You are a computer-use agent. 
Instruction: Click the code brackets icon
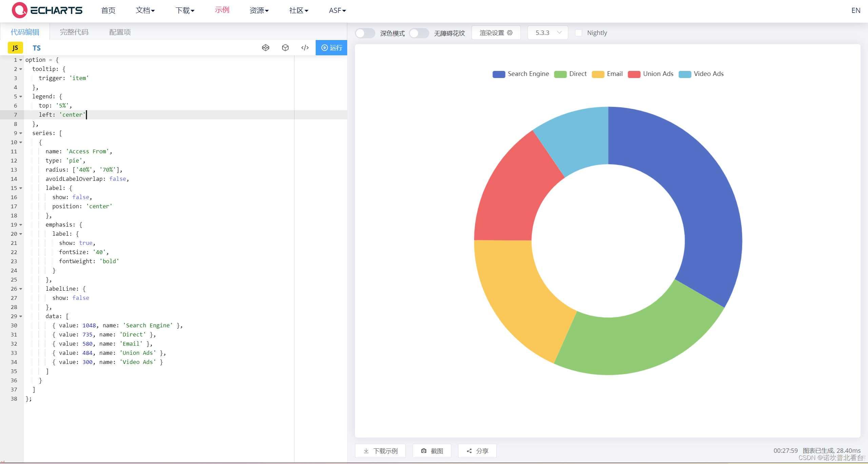coord(305,48)
